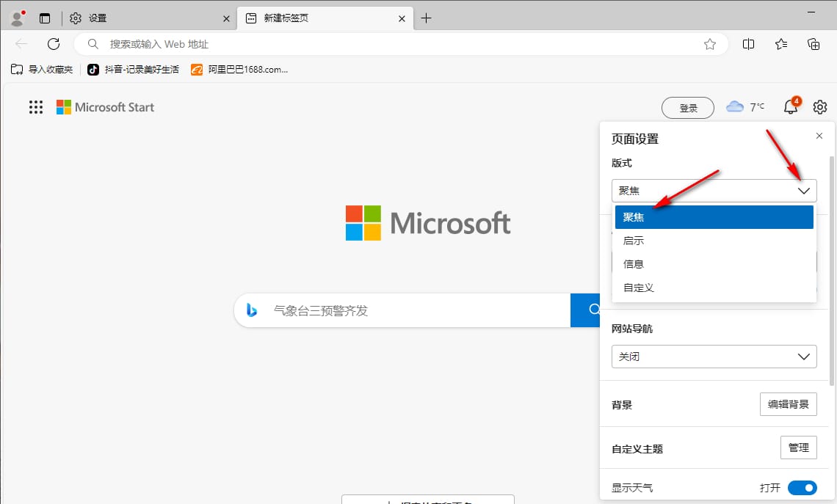
Task: Open the split screen icon
Action: click(748, 44)
